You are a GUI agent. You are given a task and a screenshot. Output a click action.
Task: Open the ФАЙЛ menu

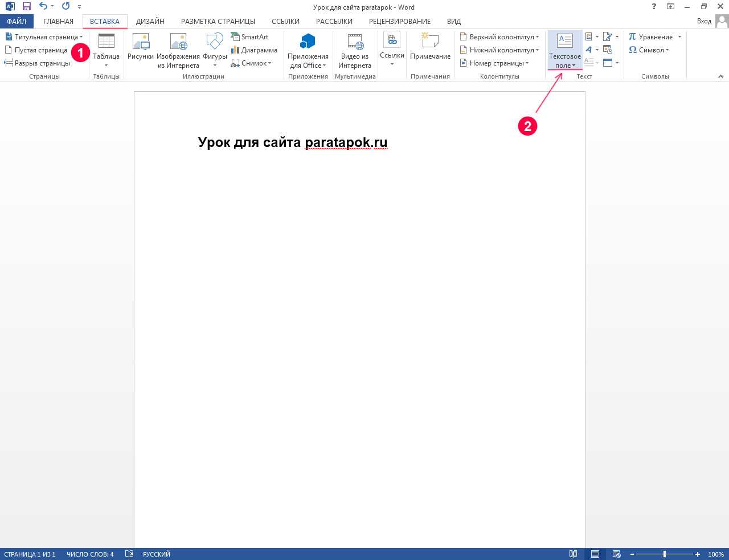[17, 21]
